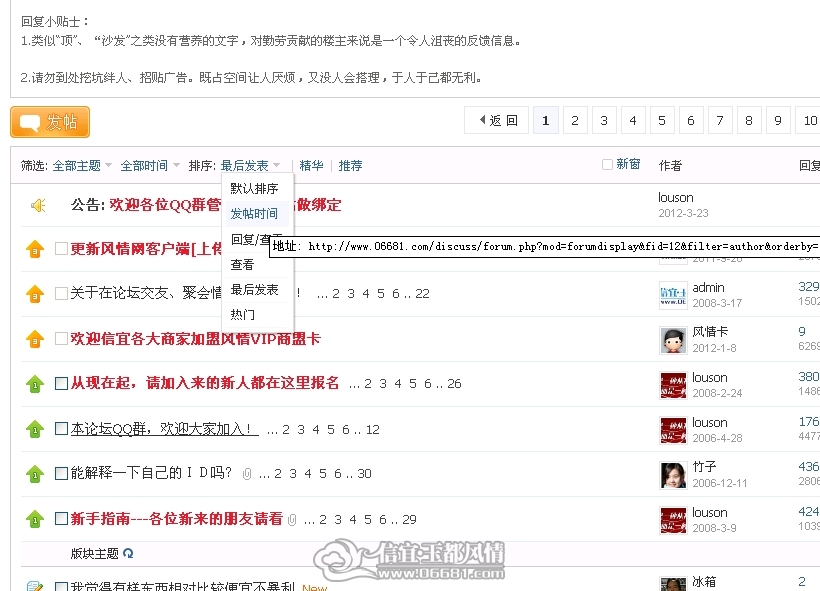Open thread 欢迎信宜各大商家加盟风情VIP商盟卡
The width and height of the screenshot is (820, 591).
[x=196, y=339]
